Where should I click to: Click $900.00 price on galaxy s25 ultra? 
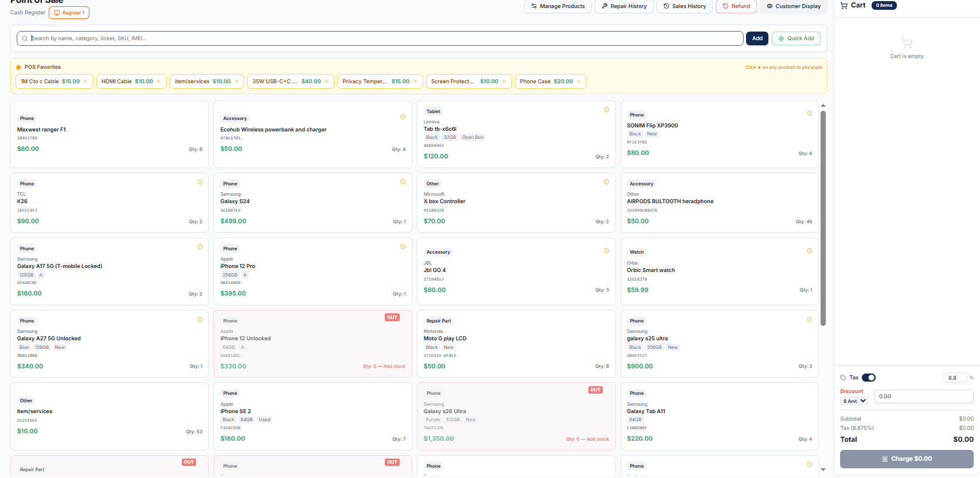click(640, 366)
